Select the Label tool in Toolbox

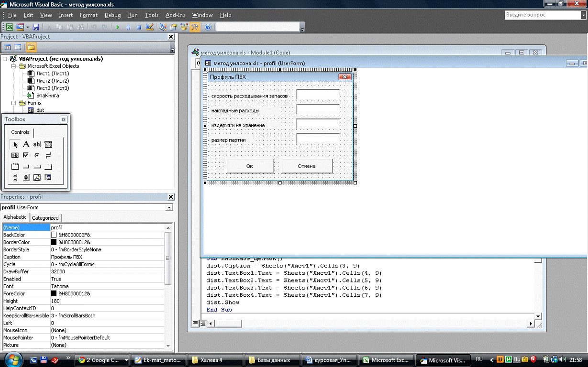coord(26,144)
